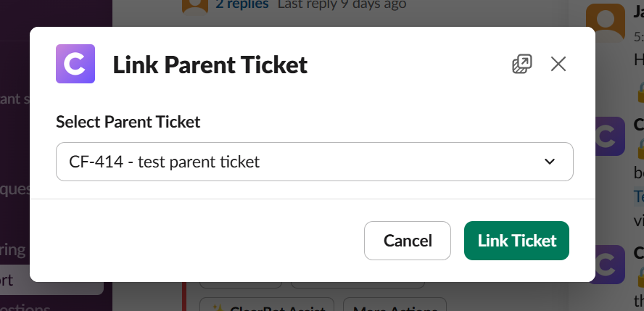This screenshot has width=644, height=311.
Task: Open the More Actions button below the message
Action: tap(395, 306)
